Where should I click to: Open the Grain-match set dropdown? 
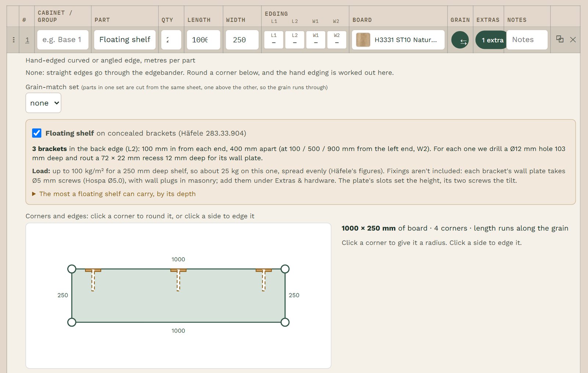[43, 103]
